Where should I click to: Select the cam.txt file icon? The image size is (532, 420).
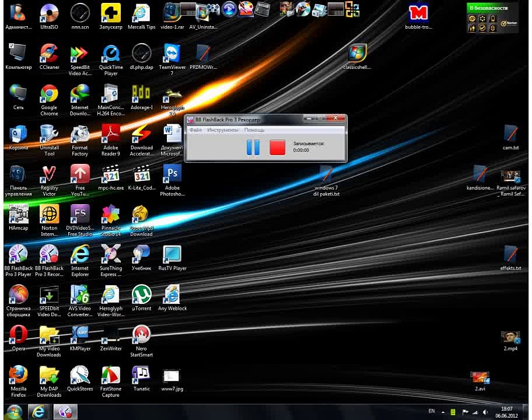tap(510, 138)
